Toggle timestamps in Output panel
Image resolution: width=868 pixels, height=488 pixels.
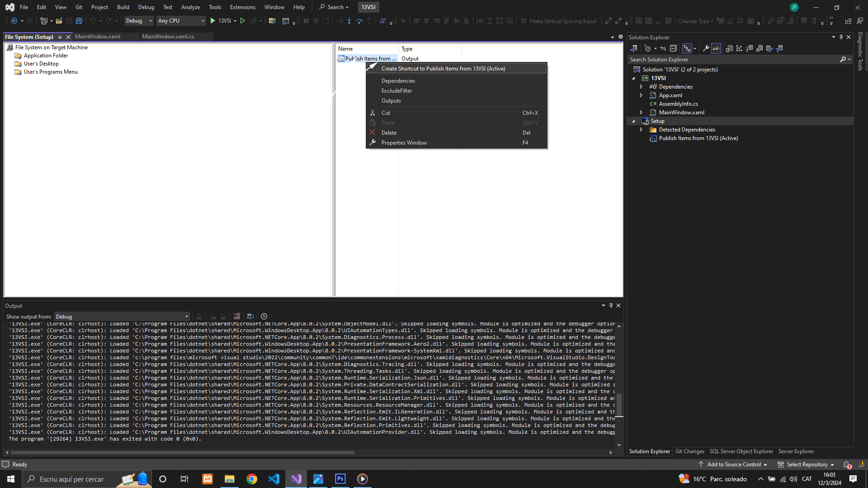tap(264, 316)
